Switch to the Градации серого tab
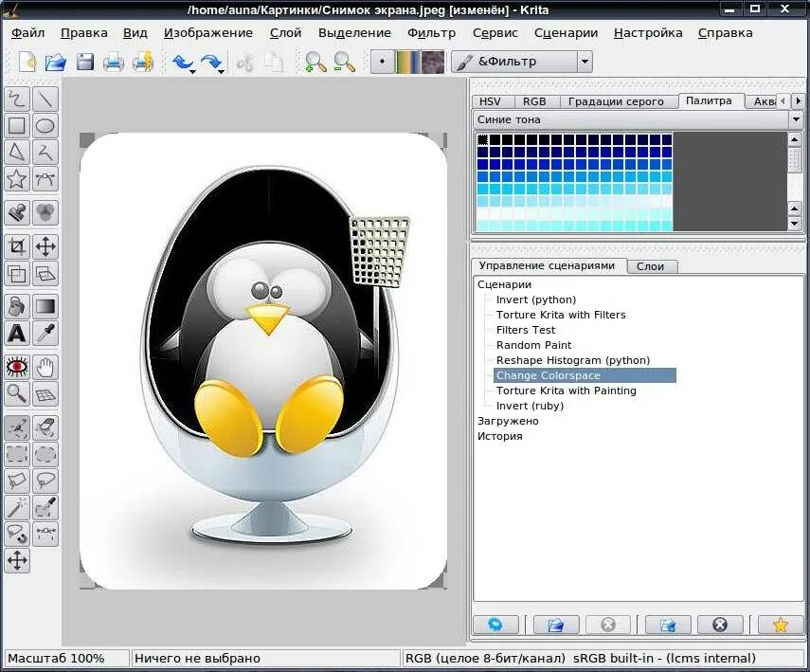The width and height of the screenshot is (810, 672). click(616, 101)
